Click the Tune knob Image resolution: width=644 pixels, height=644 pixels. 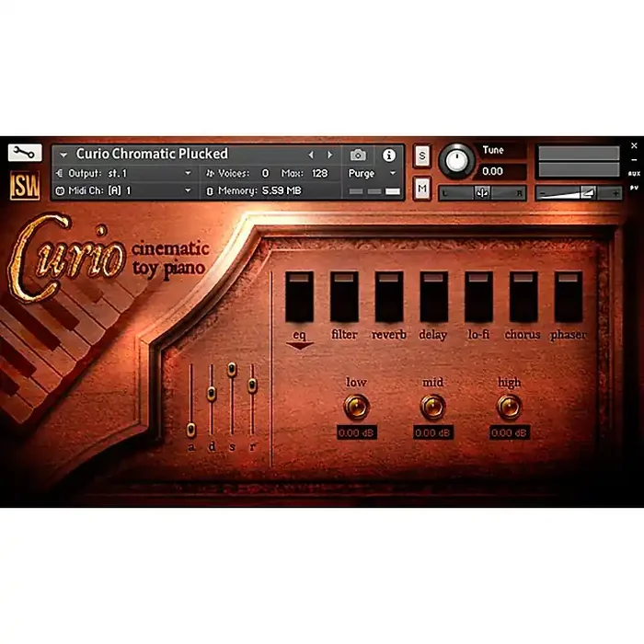456,161
